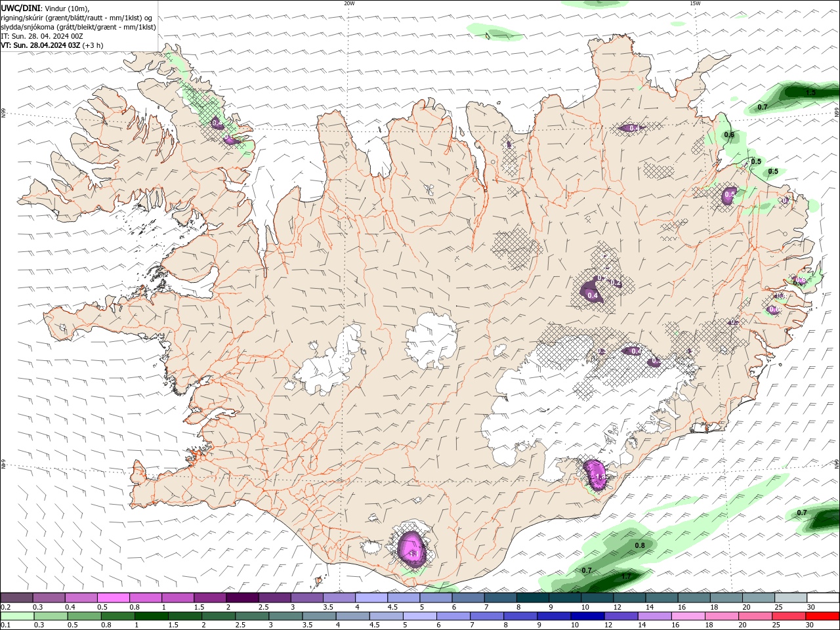
Task: Choose the bright red 30 swatch in bottom legend row
Action: click(822, 616)
